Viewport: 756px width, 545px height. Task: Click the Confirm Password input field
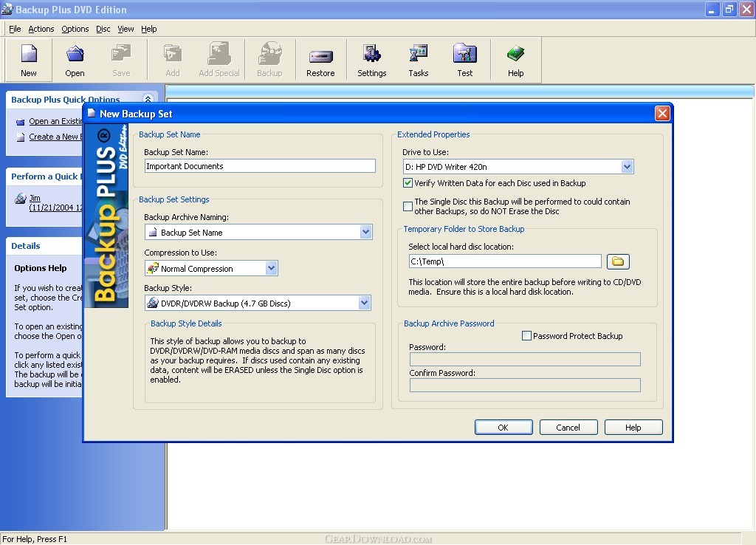(x=525, y=385)
